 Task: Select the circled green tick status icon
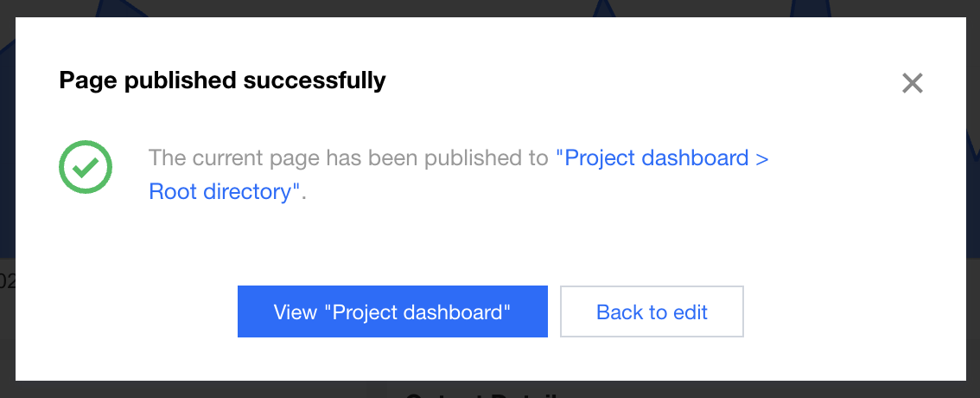tap(86, 168)
